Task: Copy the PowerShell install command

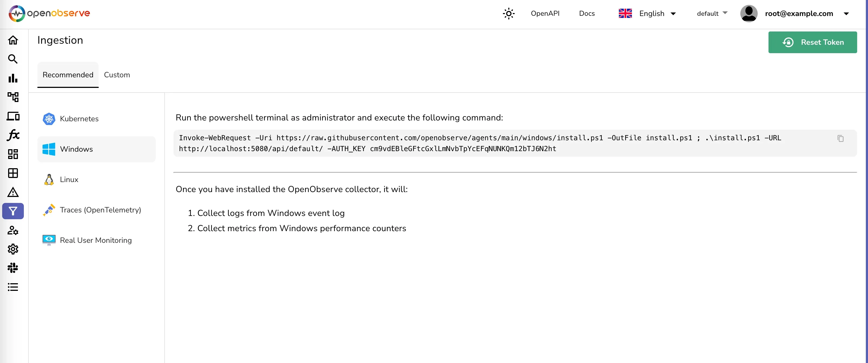Action: click(840, 138)
